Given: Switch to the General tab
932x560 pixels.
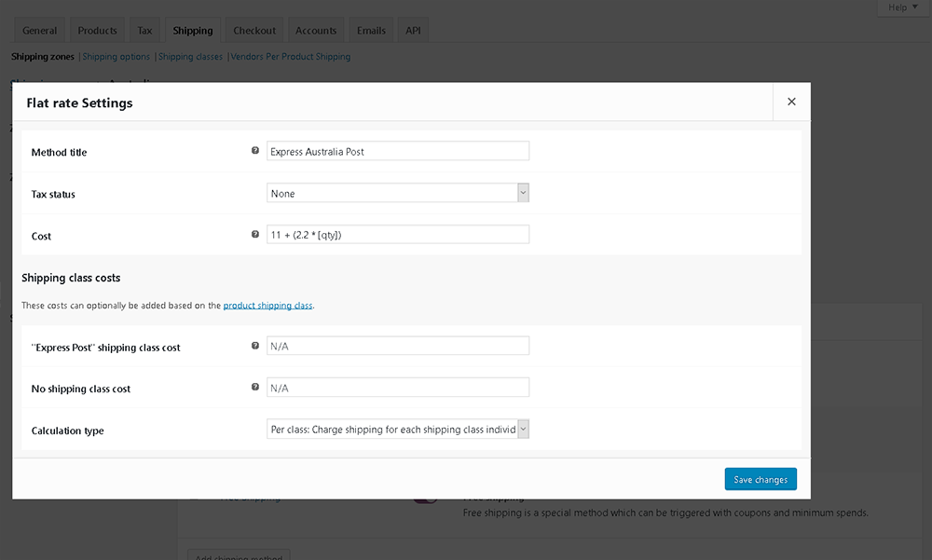Looking at the screenshot, I should [40, 31].
